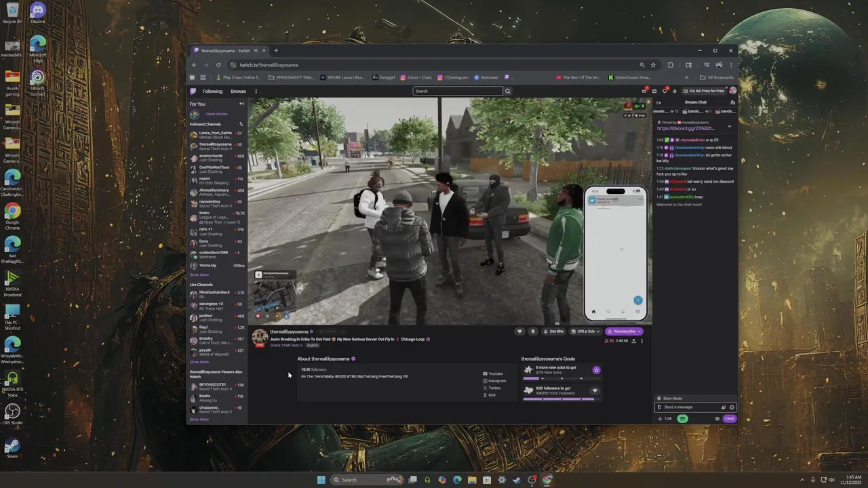Click the Go Ad-Free for Free button
868x488 pixels.
(x=704, y=91)
